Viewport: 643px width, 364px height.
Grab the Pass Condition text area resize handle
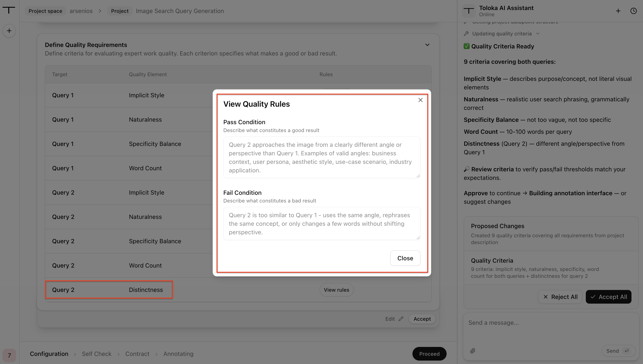pyautogui.click(x=418, y=176)
